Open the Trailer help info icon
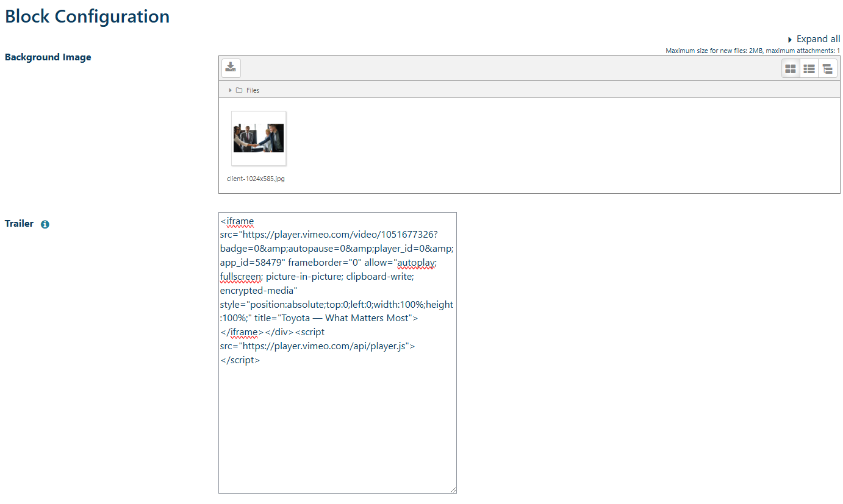Viewport: 843px width, 504px height. [45, 224]
